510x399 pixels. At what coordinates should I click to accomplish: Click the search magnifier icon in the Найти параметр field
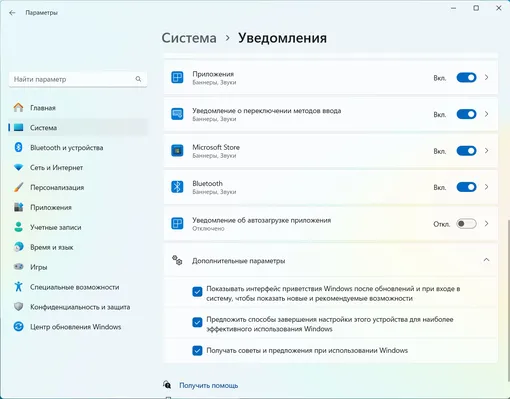[138, 79]
